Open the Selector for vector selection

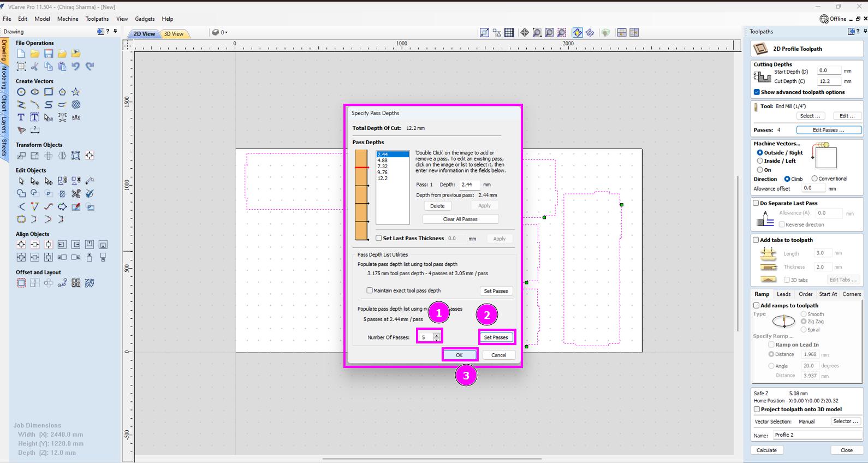click(x=846, y=422)
